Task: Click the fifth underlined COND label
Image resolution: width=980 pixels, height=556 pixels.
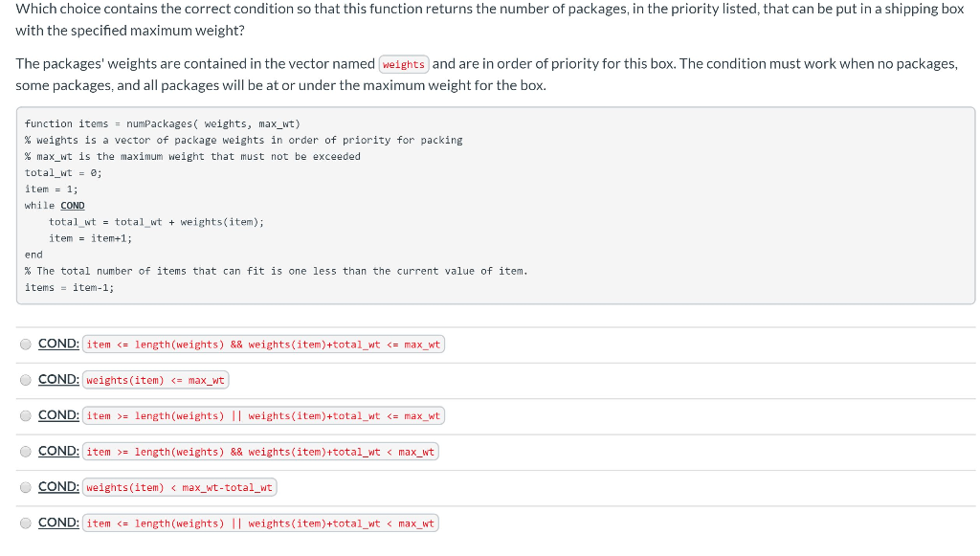Action: click(x=56, y=486)
